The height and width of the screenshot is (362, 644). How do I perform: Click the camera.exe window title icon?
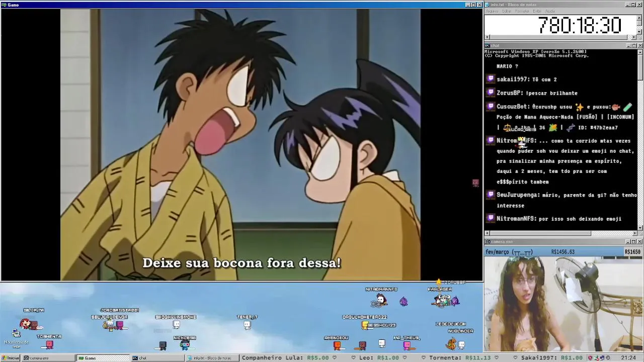tap(488, 242)
